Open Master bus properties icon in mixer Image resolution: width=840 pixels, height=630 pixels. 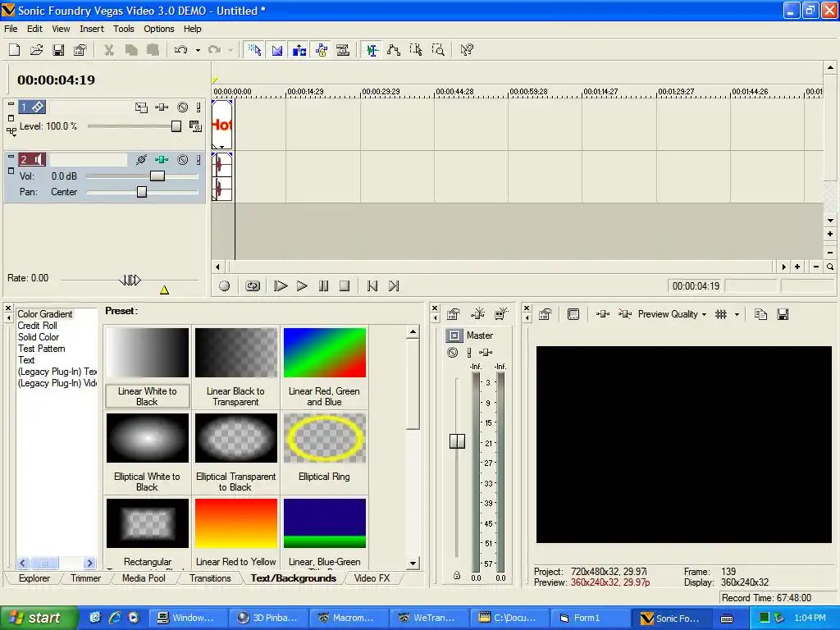[x=453, y=314]
